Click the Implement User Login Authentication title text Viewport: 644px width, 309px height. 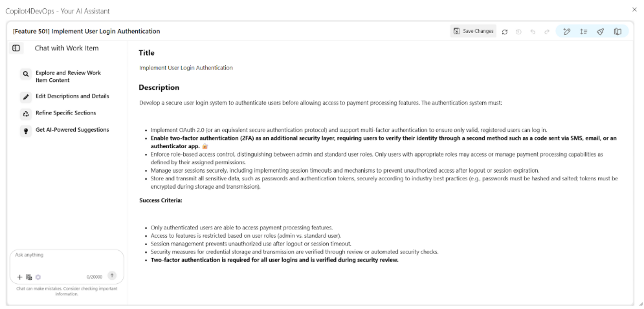click(186, 68)
